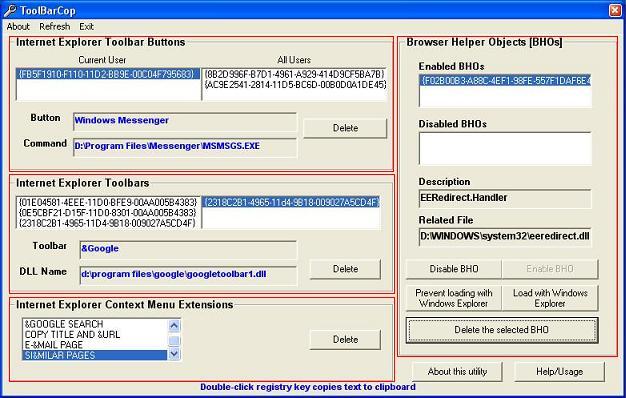Viewport: 626px width, 398px height.
Task: Select enabled BHO {F02B00B3-A88C-4EF1...}
Action: 505,81
